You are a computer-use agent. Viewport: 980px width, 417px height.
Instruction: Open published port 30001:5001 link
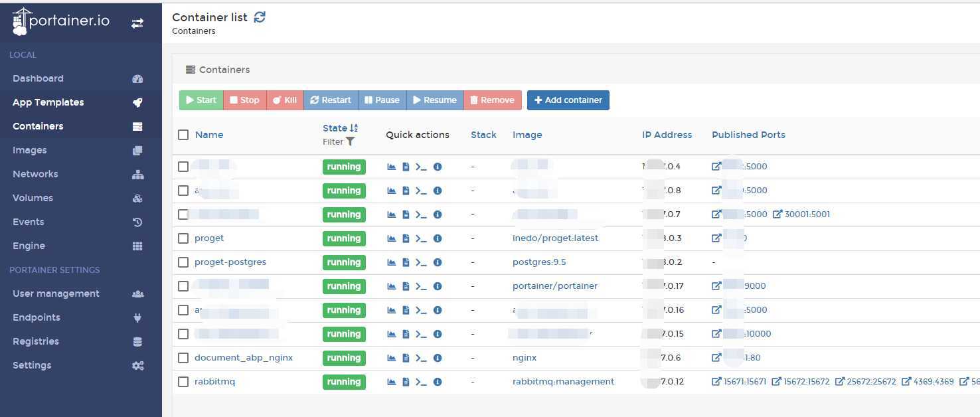[801, 214]
